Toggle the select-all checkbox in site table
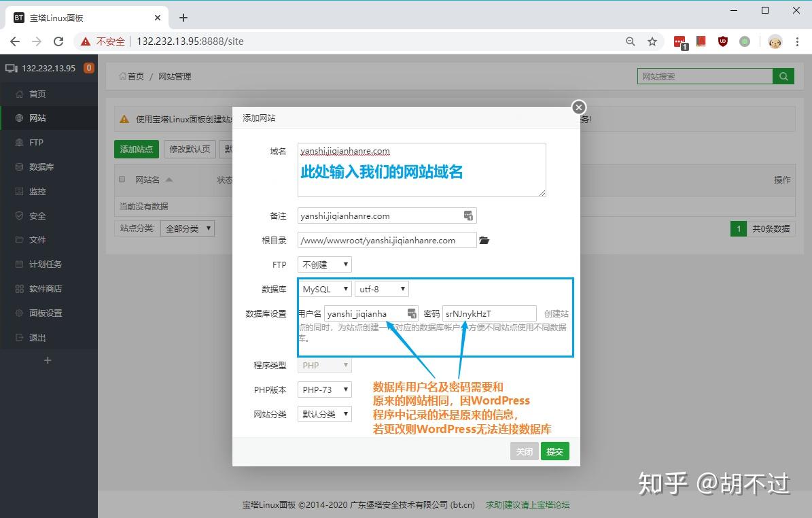Image resolution: width=812 pixels, height=518 pixels. (122, 179)
